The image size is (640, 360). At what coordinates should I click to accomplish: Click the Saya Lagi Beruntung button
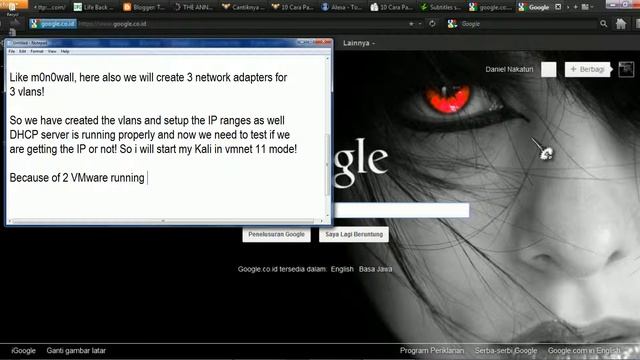pyautogui.click(x=354, y=235)
